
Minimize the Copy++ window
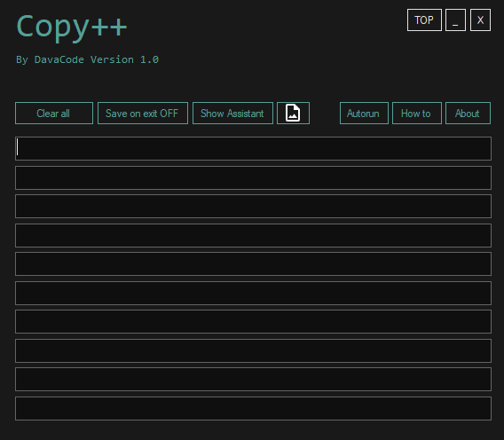click(x=455, y=20)
